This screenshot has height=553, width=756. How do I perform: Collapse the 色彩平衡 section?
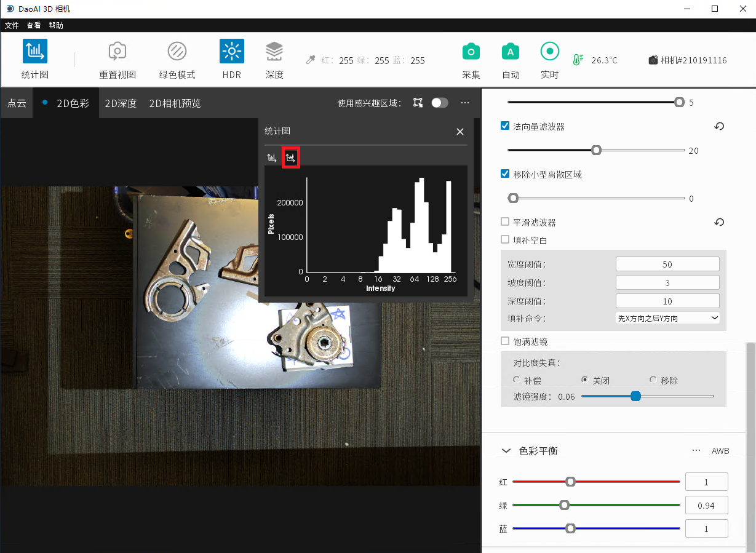tap(506, 451)
